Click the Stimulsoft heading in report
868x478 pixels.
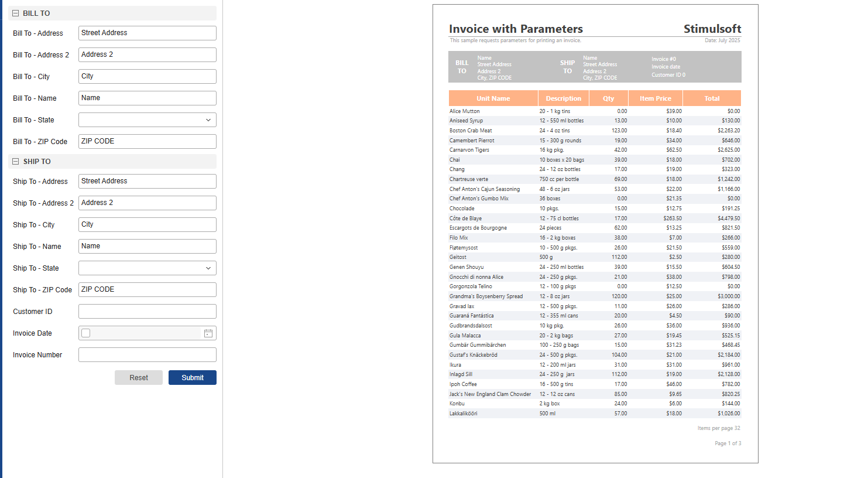712,29
